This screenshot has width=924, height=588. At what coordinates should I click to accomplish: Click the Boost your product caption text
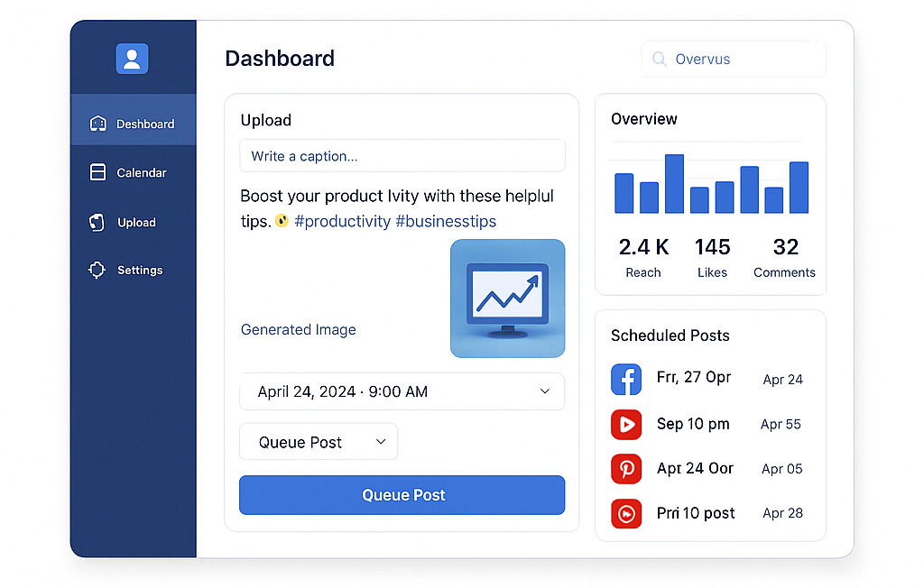(x=397, y=208)
